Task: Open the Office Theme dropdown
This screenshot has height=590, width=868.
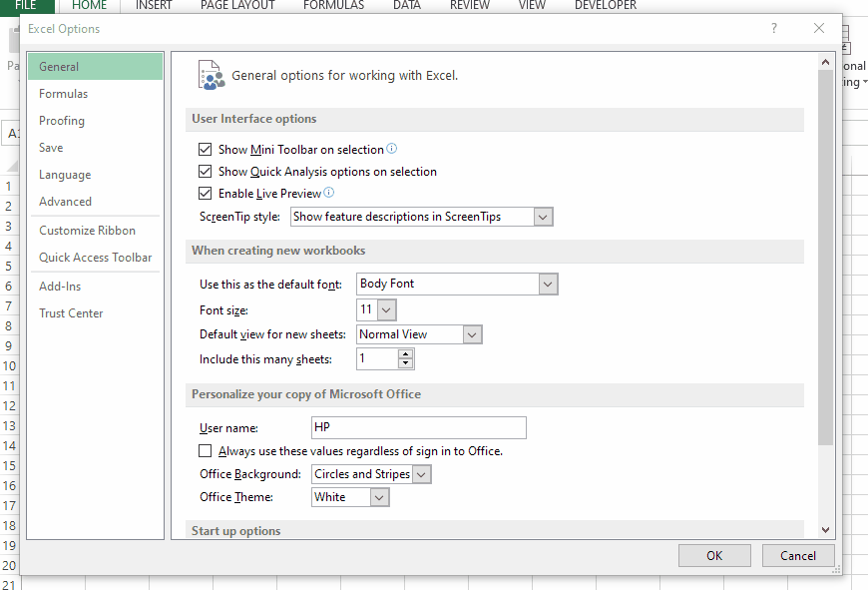Action: [379, 497]
